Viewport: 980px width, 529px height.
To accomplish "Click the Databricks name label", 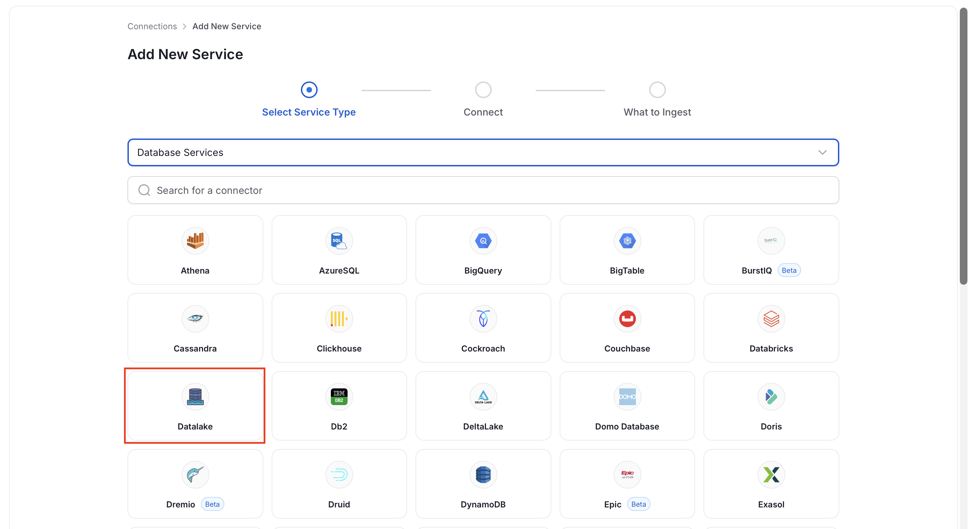I will (x=771, y=348).
